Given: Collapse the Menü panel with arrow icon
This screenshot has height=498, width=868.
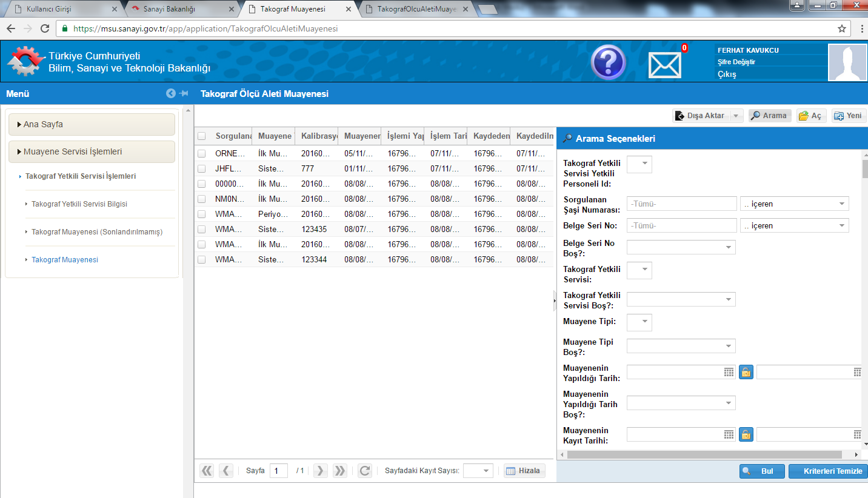Looking at the screenshot, I should click(x=170, y=94).
